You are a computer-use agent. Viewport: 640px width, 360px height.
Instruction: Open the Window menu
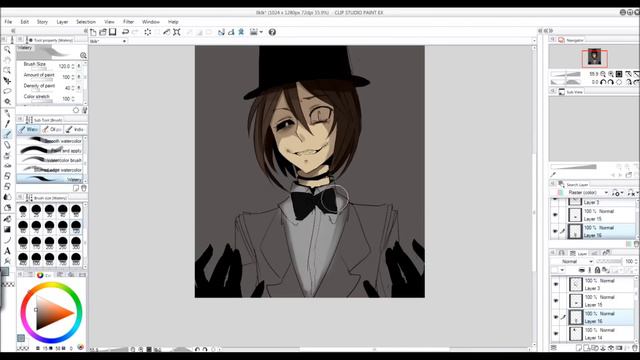coord(151,22)
